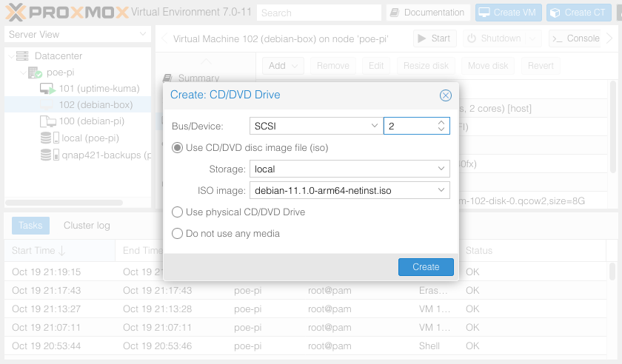Screen dimensions: 622x364
Task: Click the top Search input field
Action: [318, 13]
